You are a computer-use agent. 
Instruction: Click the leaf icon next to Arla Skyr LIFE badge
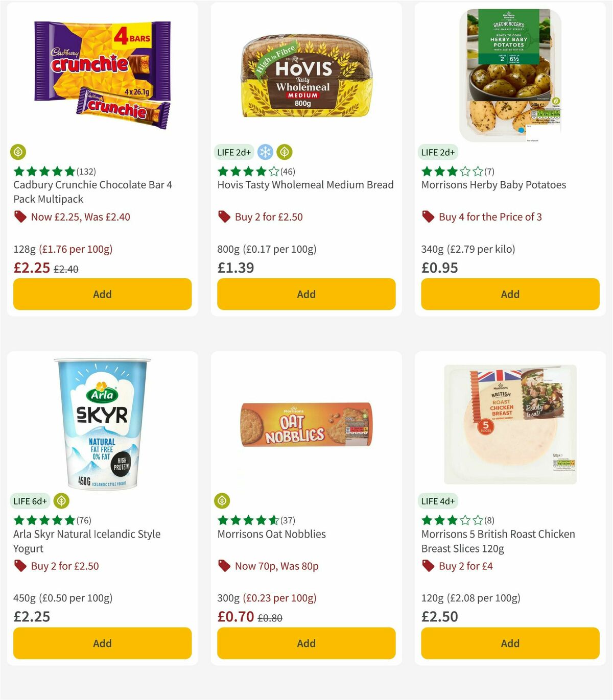61,501
